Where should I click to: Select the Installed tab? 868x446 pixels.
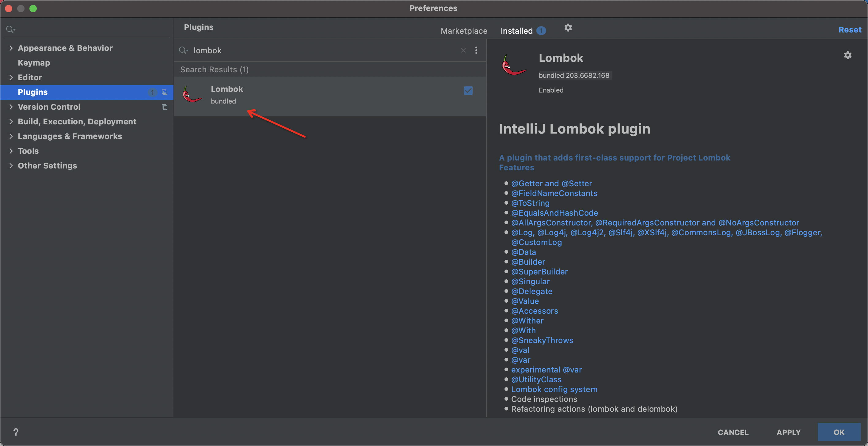516,31
